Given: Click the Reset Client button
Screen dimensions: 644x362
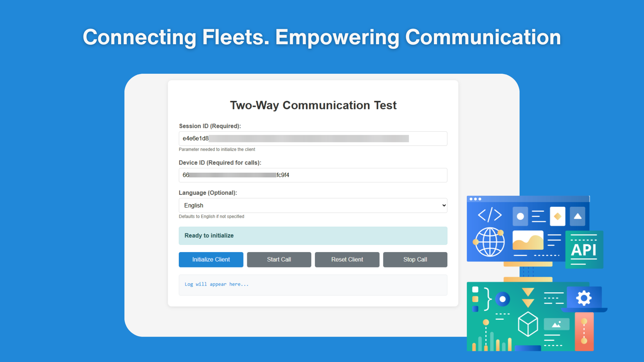Looking at the screenshot, I should 347,259.
